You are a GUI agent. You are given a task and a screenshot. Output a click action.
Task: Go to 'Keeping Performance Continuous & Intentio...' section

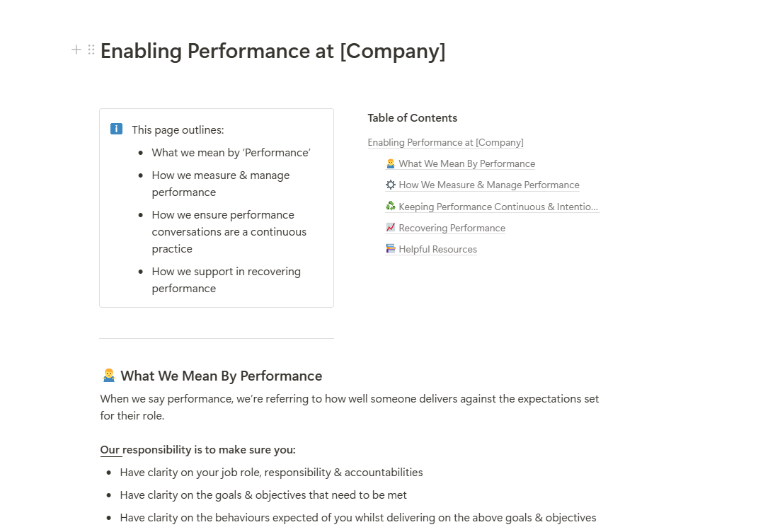(x=498, y=207)
